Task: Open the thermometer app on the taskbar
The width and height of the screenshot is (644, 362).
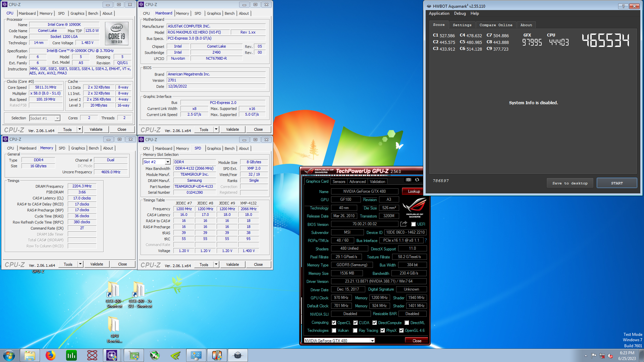Action: (217, 355)
